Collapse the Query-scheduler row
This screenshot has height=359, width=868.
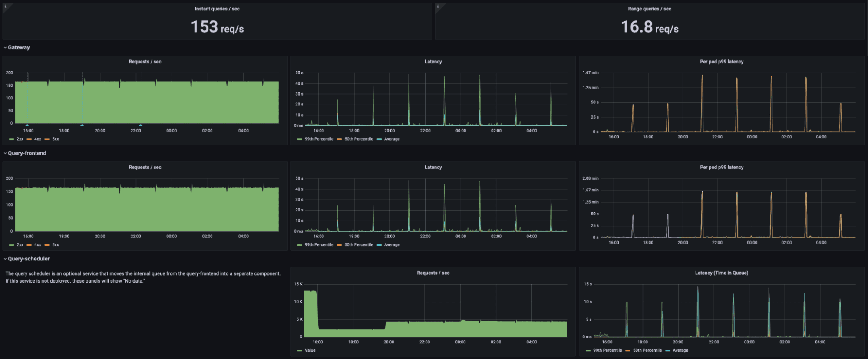[x=26, y=259]
